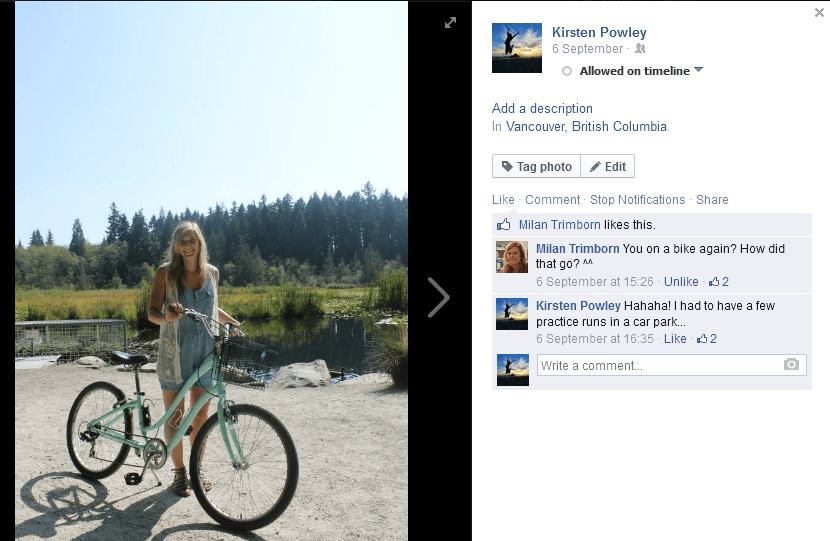Click the fullscreen expand arrows icon

(x=451, y=22)
